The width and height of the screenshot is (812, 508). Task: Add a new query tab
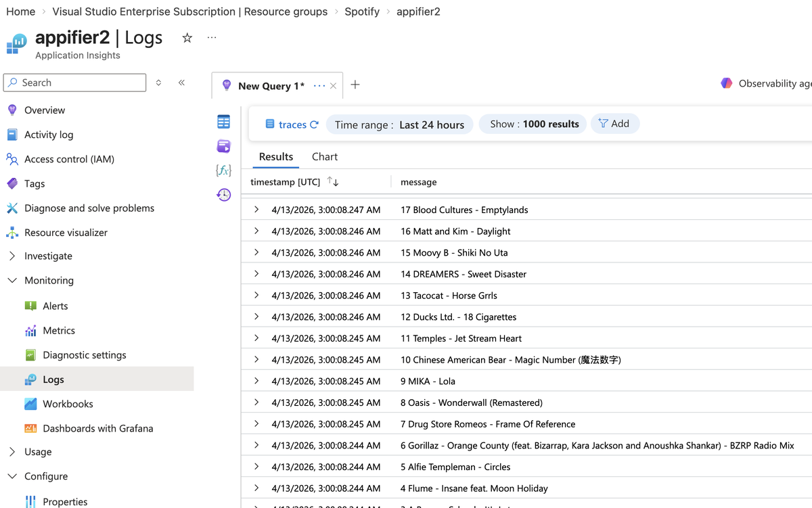tap(355, 85)
